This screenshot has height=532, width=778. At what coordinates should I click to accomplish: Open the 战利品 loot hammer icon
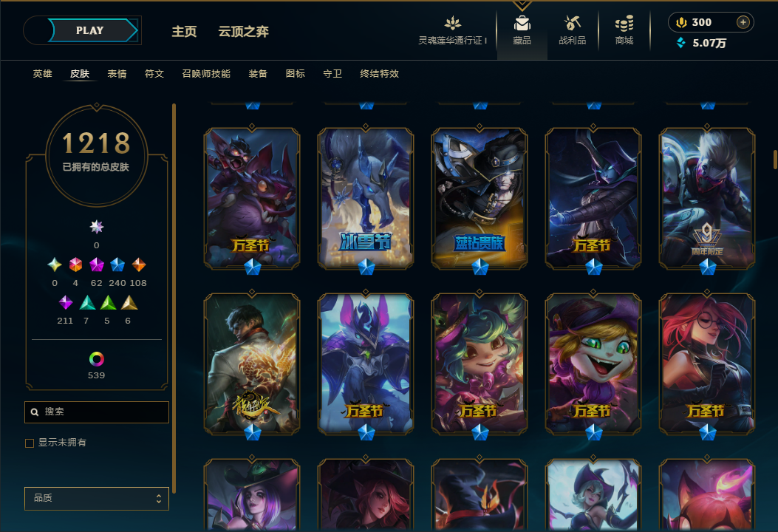tap(572, 23)
